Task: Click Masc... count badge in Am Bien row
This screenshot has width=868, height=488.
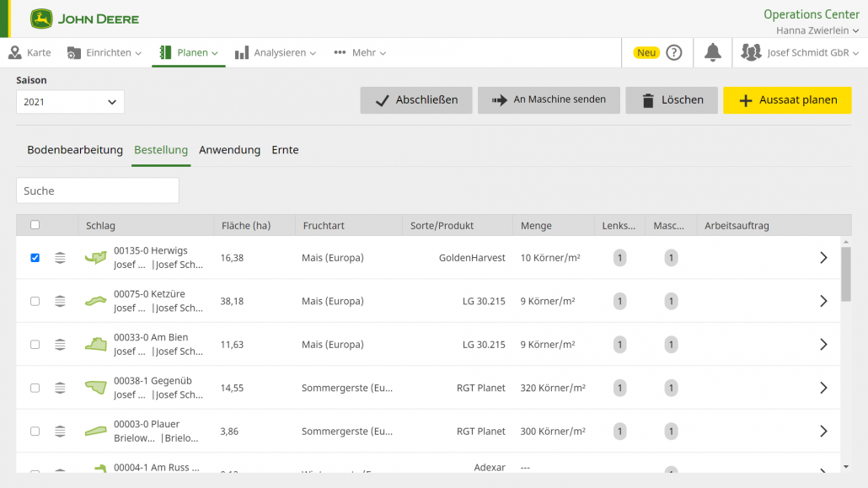Action: pos(671,345)
